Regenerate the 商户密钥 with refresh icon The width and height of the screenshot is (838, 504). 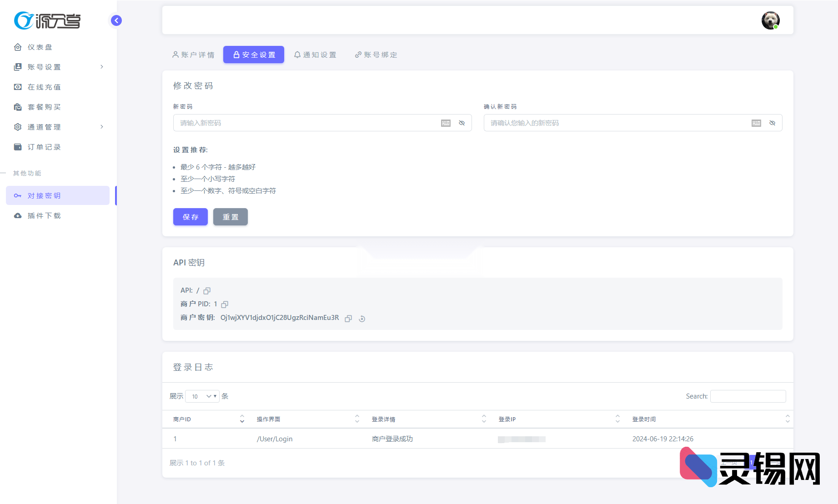[x=361, y=319]
